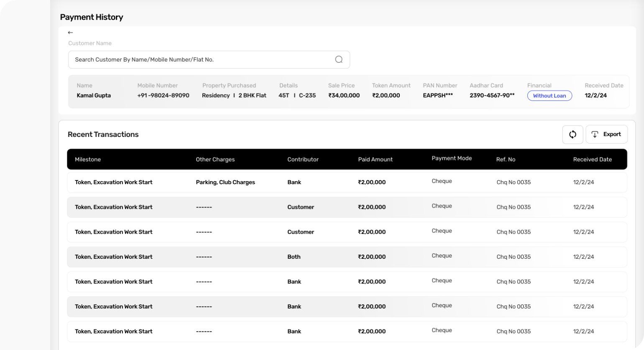Click sale price ₹34,00,000
The width and height of the screenshot is (644, 350).
click(344, 95)
